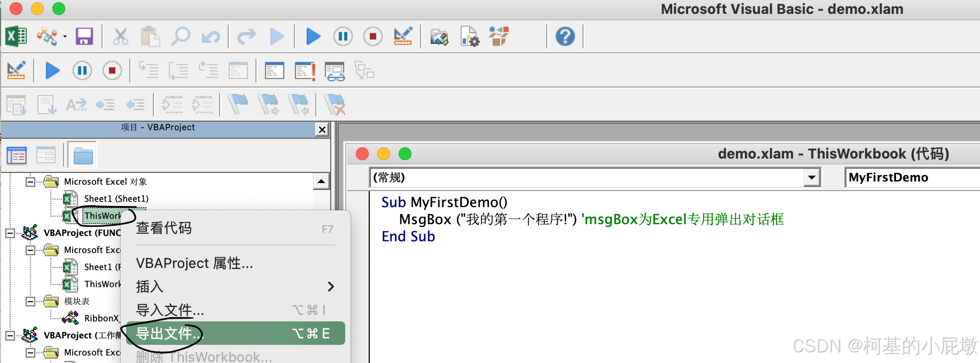
Task: Toggle Folders in the project panel
Action: tap(83, 155)
